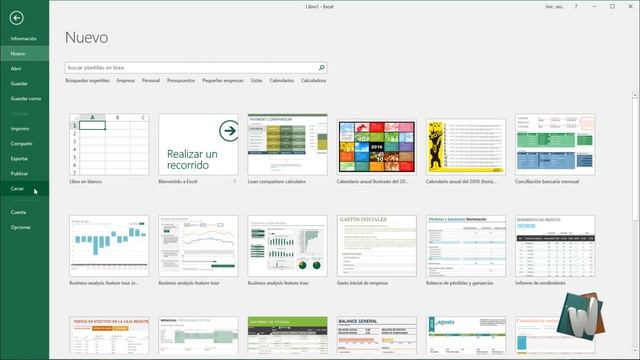
Task: Click the Presupuestos suggested search
Action: tap(181, 80)
